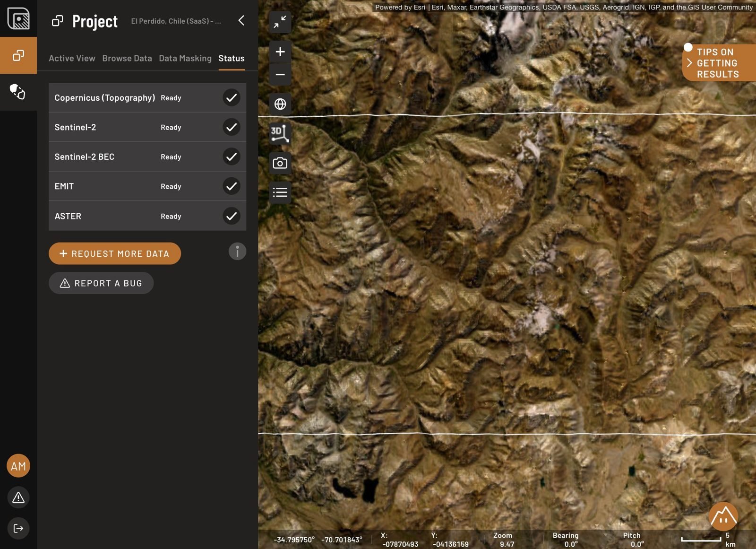Toggle the Sentinel-2 checkmark
The width and height of the screenshot is (756, 549).
(x=232, y=127)
